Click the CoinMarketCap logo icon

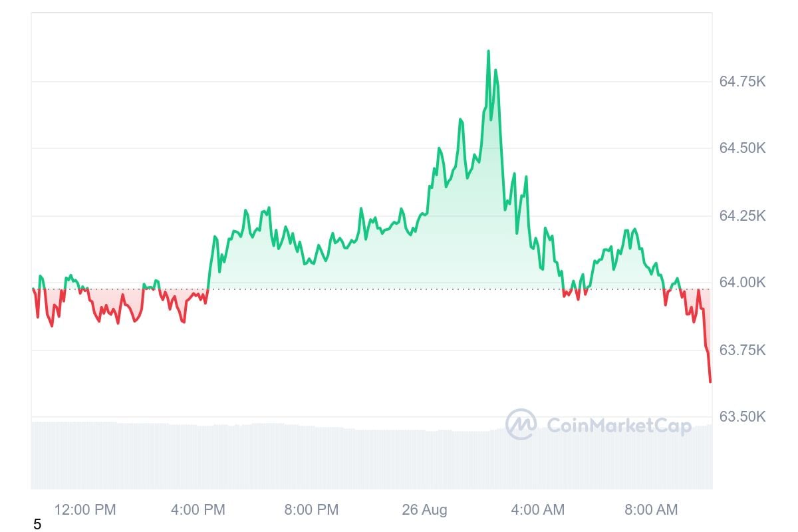tap(521, 424)
